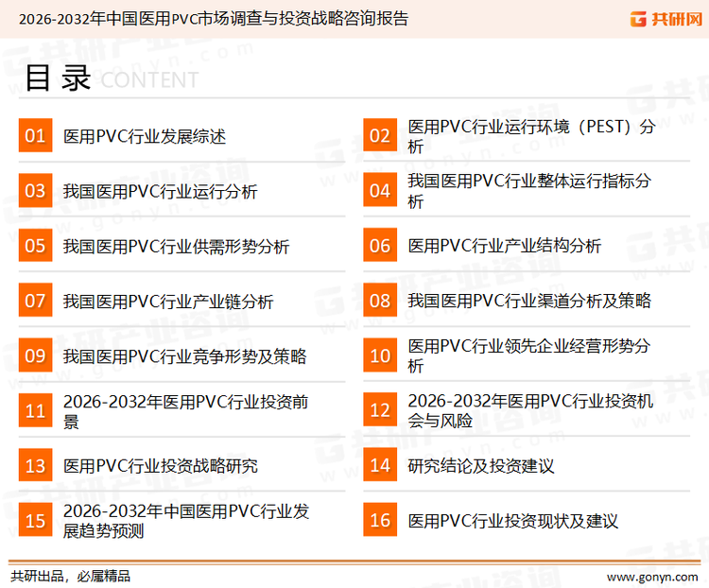
Task: Click the orange 04 number box
Action: 380,190
